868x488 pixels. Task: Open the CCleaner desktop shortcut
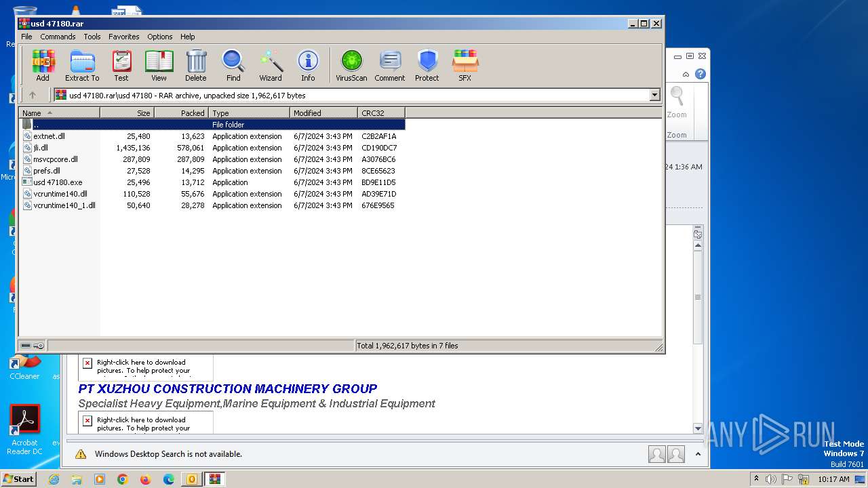click(x=24, y=368)
